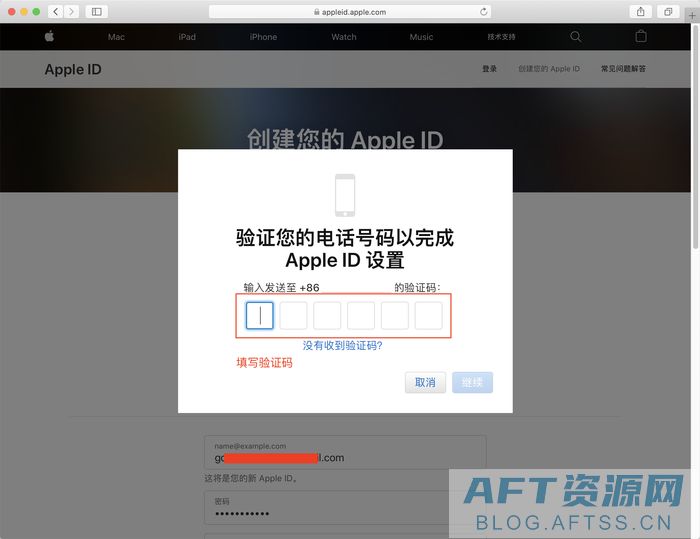Select the Watch navigation item
The width and height of the screenshot is (700, 539).
(344, 37)
